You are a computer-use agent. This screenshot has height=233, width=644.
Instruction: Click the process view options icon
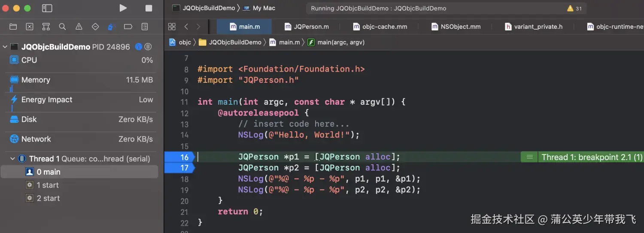coord(148,47)
